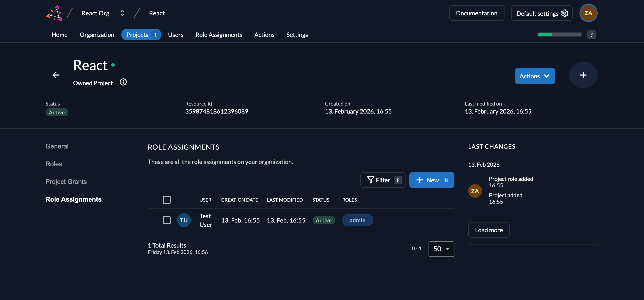
Task: Click the back arrow beside React title
Action: point(56,75)
